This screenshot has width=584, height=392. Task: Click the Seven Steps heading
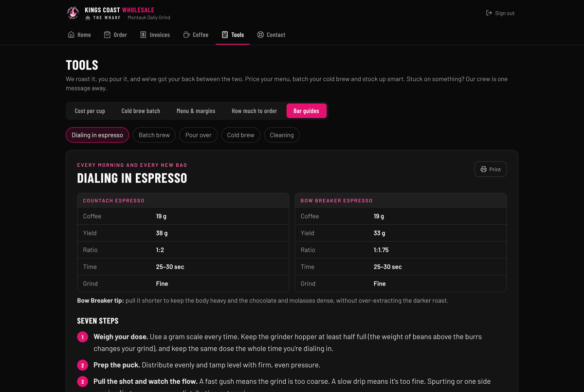point(98,321)
